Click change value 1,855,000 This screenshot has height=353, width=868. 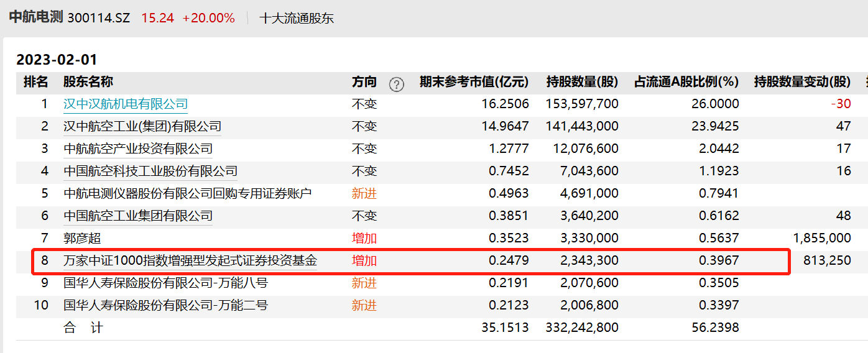[822, 238]
